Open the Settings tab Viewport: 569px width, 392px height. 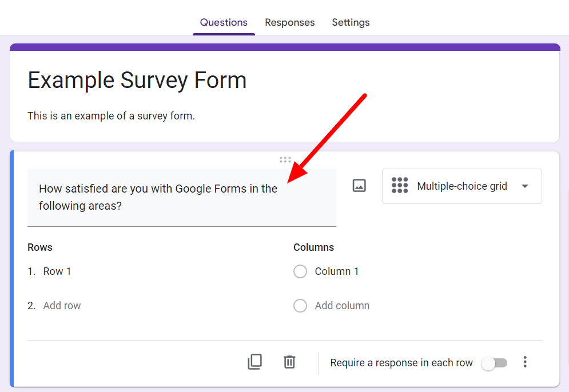[351, 22]
